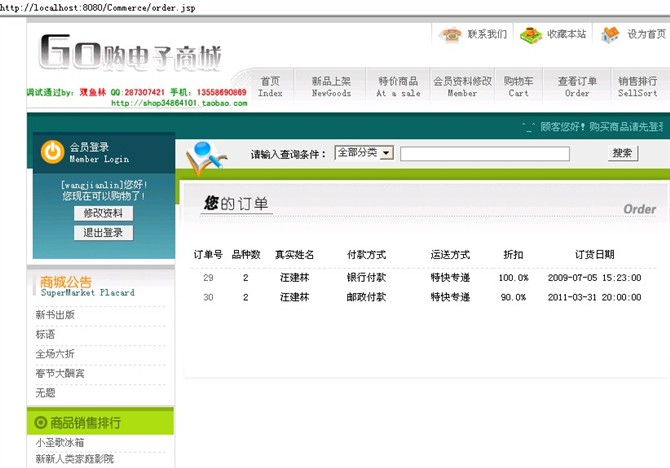This screenshot has width=670, height=468.
Task: Click the search magnifier icon beside query box
Action: tap(208, 155)
